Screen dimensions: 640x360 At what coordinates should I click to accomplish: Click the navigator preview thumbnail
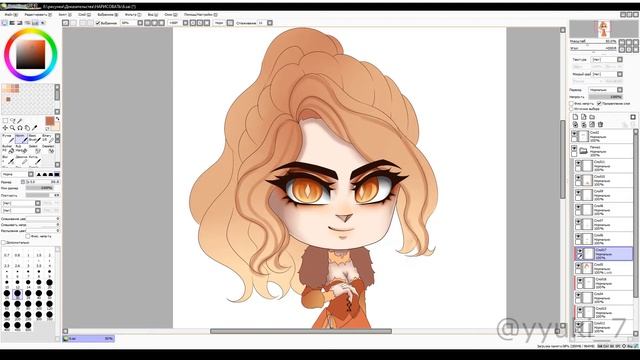tap(603, 29)
